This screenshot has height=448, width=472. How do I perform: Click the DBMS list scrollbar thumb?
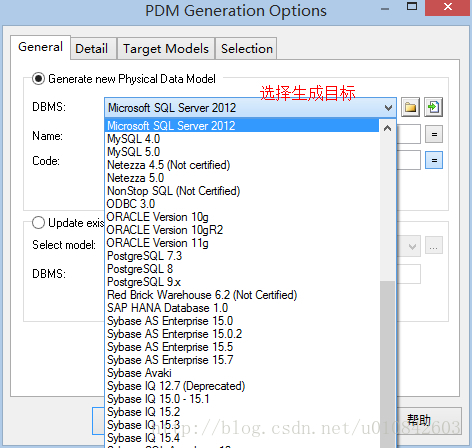point(387,363)
